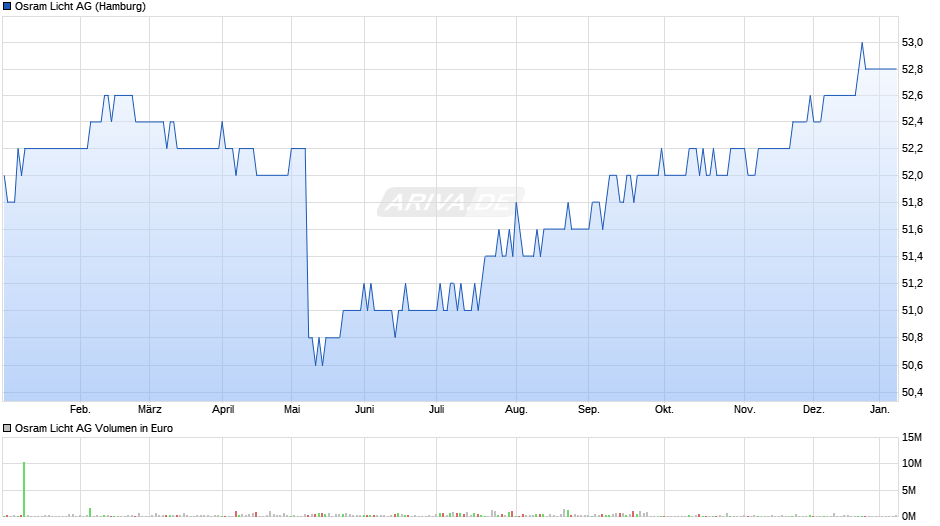This screenshot has height=526, width=940.
Task: Click the 'Mai' month label
Action: 292,409
